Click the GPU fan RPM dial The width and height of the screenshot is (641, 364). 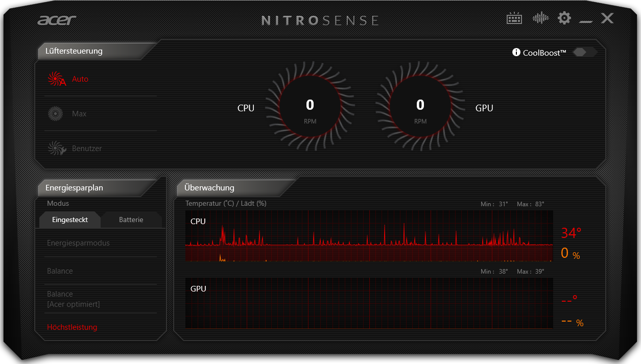coord(420,106)
